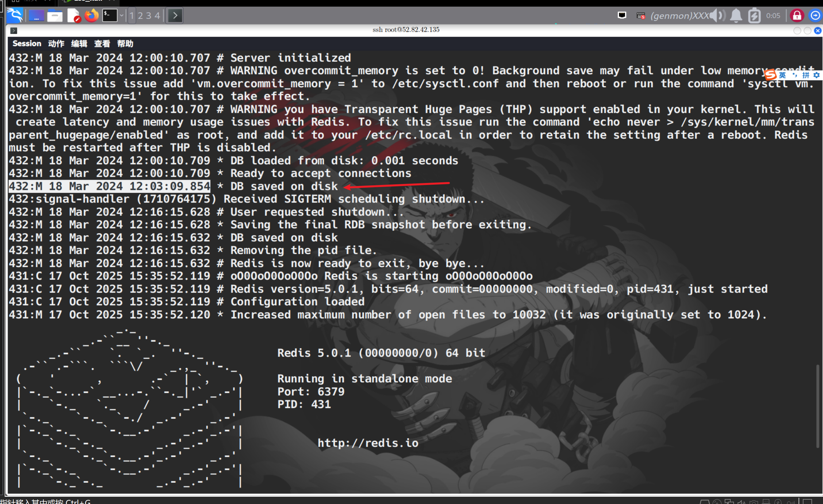The width and height of the screenshot is (823, 504).
Task: Open the file manager launcher
Action: click(x=55, y=15)
